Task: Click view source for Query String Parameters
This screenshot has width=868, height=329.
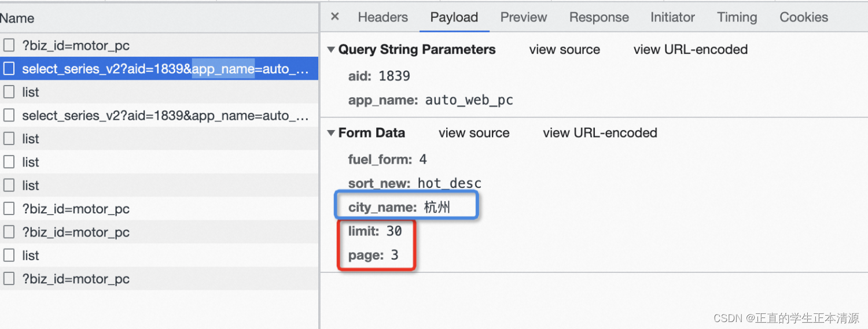Action: (564, 50)
